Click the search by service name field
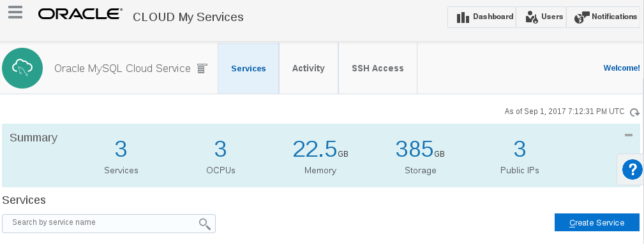 (109, 224)
